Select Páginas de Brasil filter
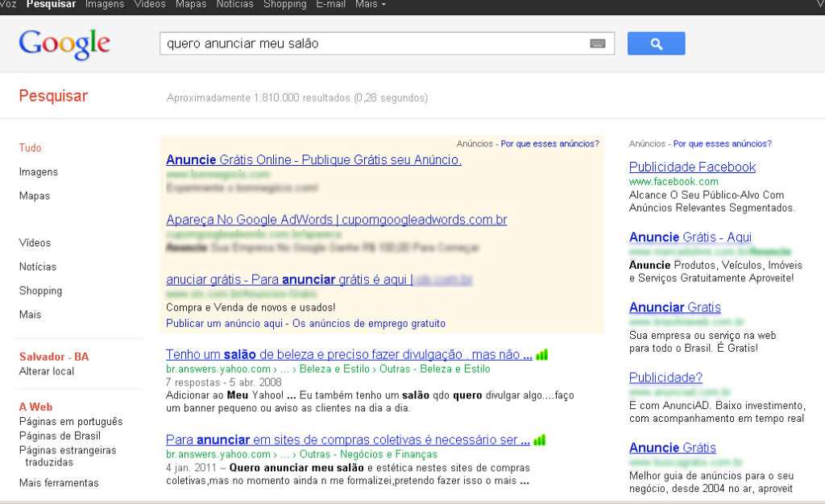Screen dimensions: 825x504 pos(60,436)
